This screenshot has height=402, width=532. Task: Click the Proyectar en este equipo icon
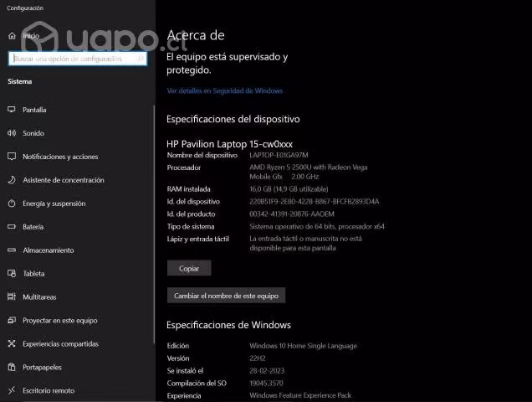coord(12,320)
